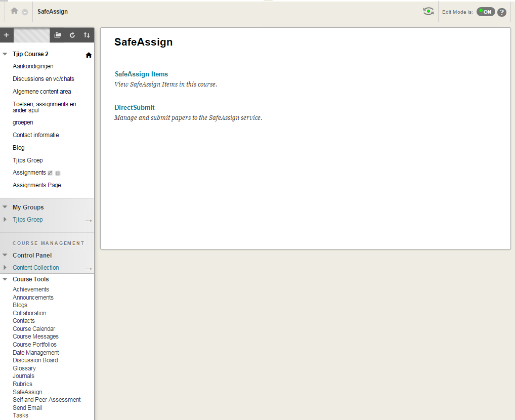This screenshot has width=515, height=420.
Task: Collapse the Course Tools section
Action: (x=5, y=279)
